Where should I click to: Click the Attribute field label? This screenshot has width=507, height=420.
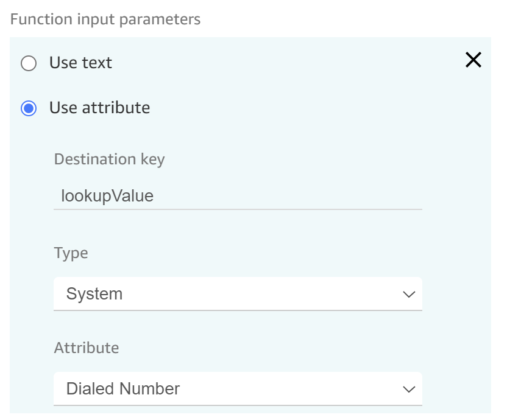[x=87, y=348]
